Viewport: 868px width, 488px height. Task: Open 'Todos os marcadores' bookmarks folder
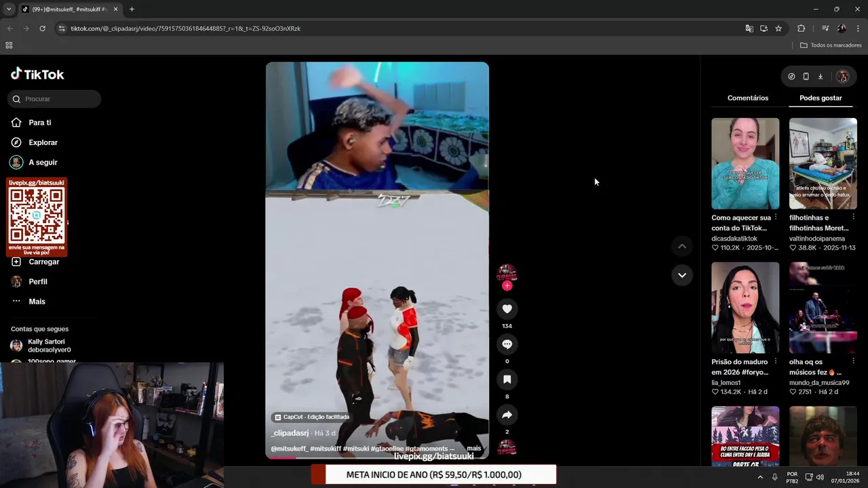click(831, 45)
